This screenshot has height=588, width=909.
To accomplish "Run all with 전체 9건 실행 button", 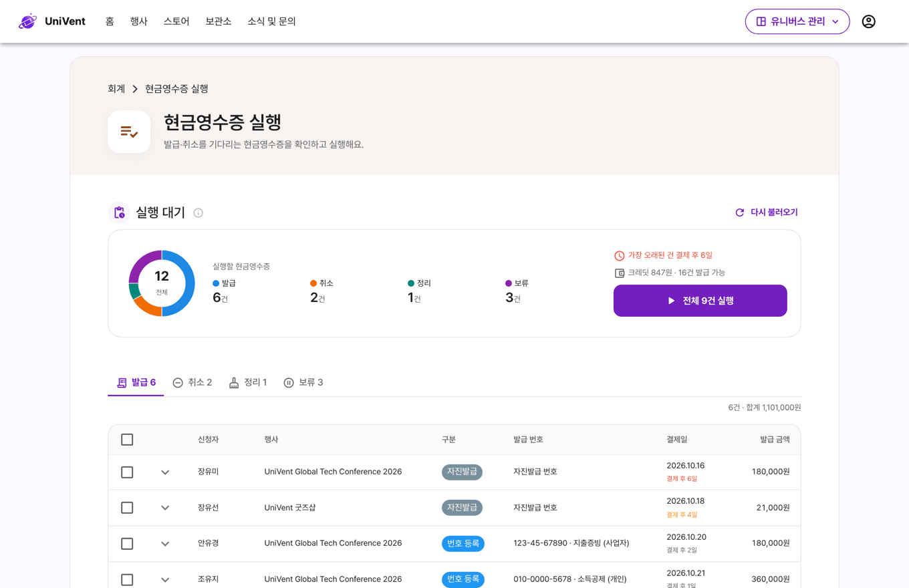I will [x=700, y=301].
